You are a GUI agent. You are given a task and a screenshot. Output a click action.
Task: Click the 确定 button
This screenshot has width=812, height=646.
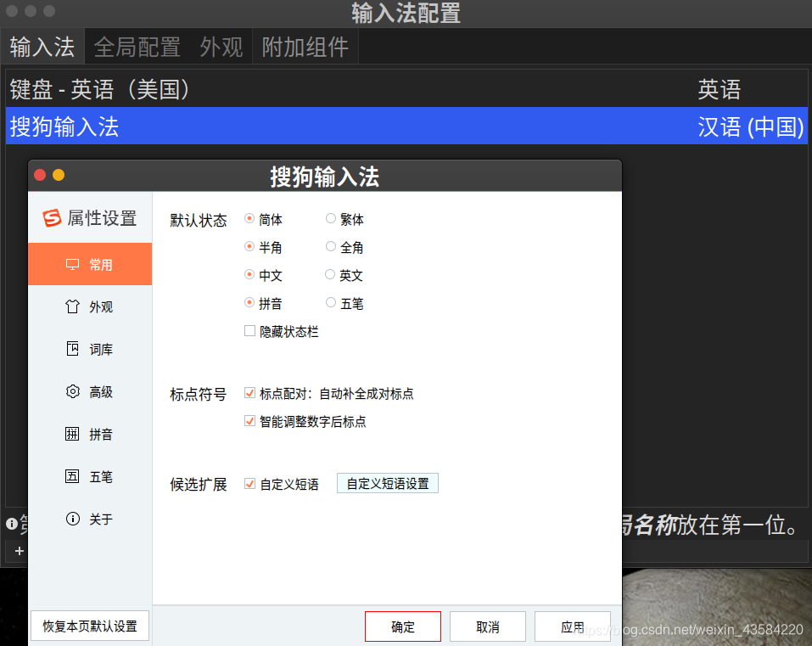[x=403, y=626]
